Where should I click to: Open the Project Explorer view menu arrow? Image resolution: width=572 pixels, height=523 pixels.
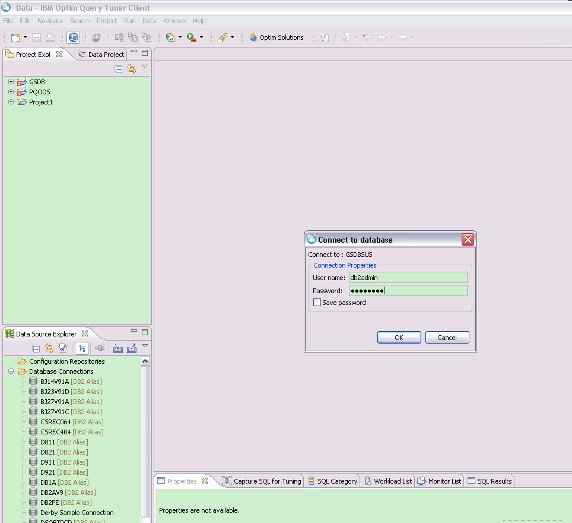coord(145,67)
